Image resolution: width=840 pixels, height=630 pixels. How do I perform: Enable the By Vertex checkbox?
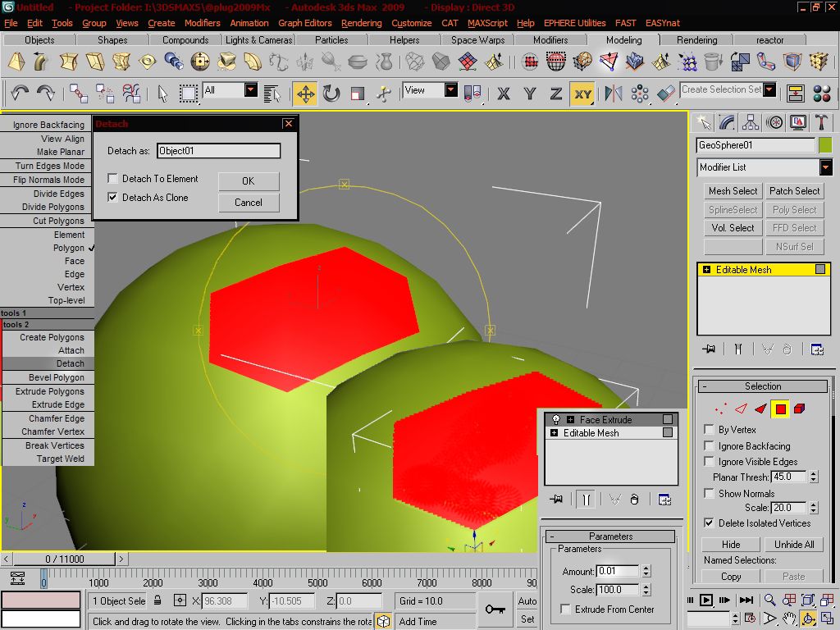tap(709, 430)
